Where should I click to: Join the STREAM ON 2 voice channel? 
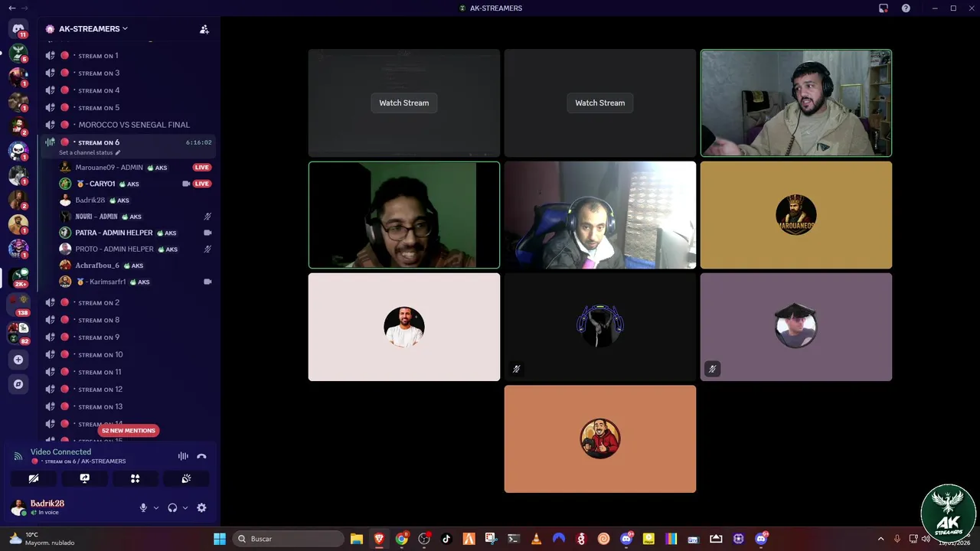click(128, 302)
